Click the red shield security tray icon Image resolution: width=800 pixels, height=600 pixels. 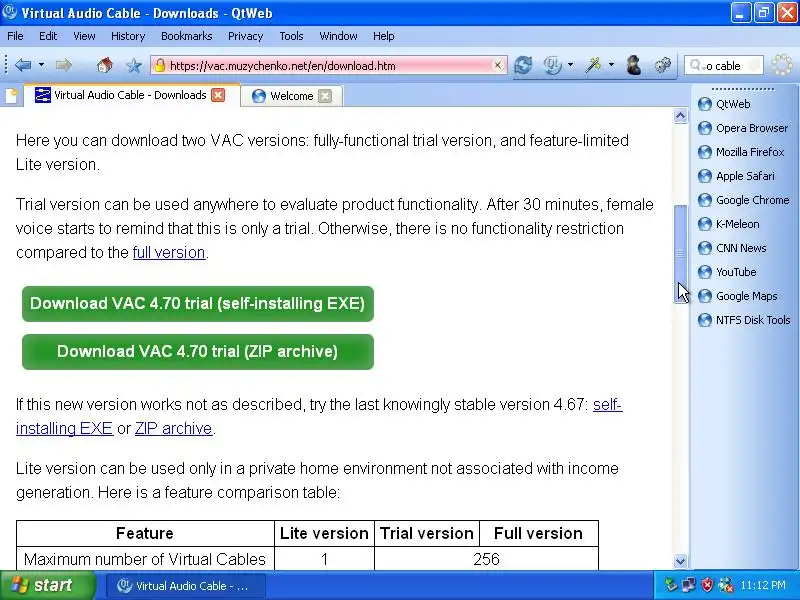pos(707,585)
